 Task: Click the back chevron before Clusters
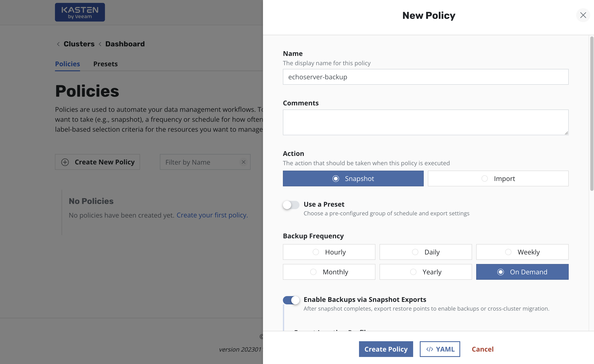pos(58,44)
